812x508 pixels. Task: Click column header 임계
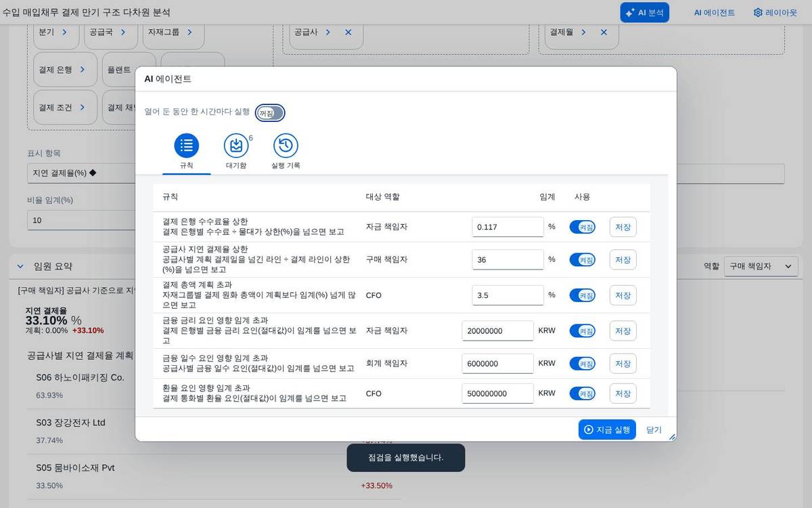click(547, 197)
